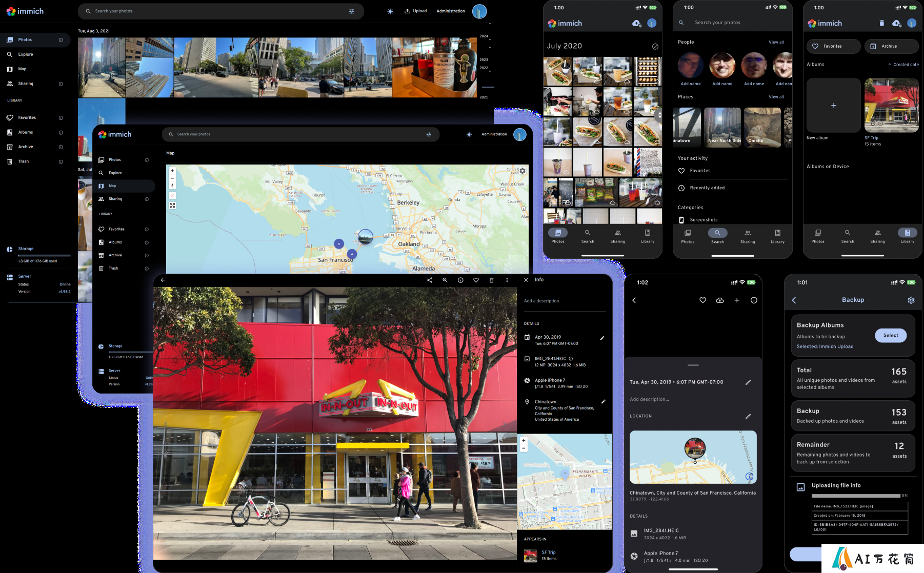This screenshot has width=924, height=573.
Task: Open cloud backup icon in July 2020 phone
Action: (x=637, y=24)
